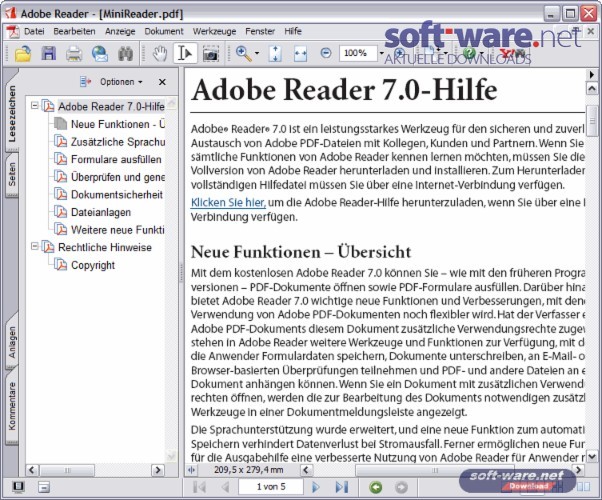Go to previous view green arrow

click(376, 487)
